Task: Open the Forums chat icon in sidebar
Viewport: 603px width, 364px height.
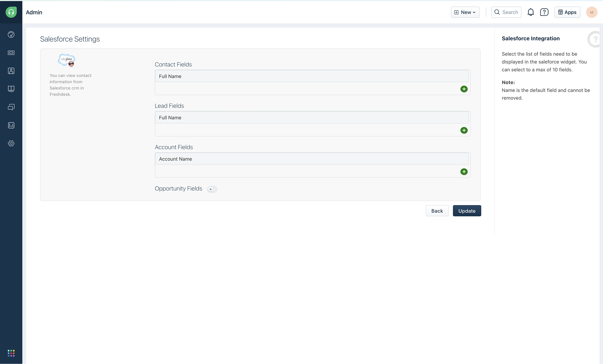Action: pyautogui.click(x=11, y=107)
